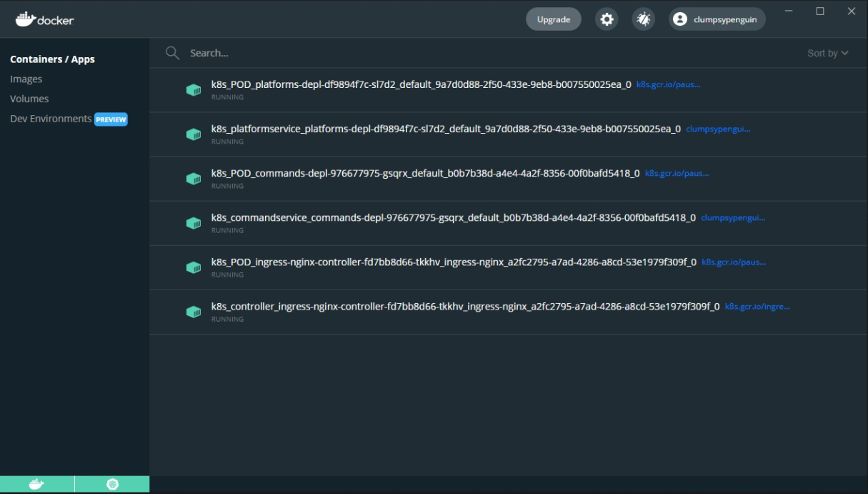Open the Sort by dropdown
This screenshot has width=868, height=494.
(828, 53)
